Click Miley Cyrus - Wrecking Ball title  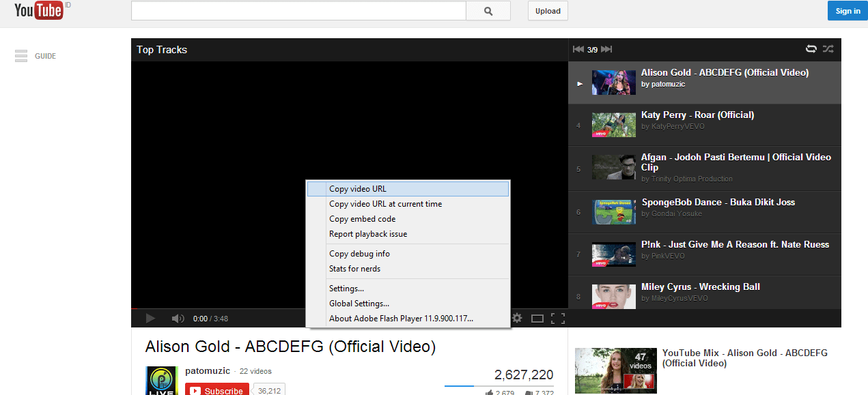(701, 287)
